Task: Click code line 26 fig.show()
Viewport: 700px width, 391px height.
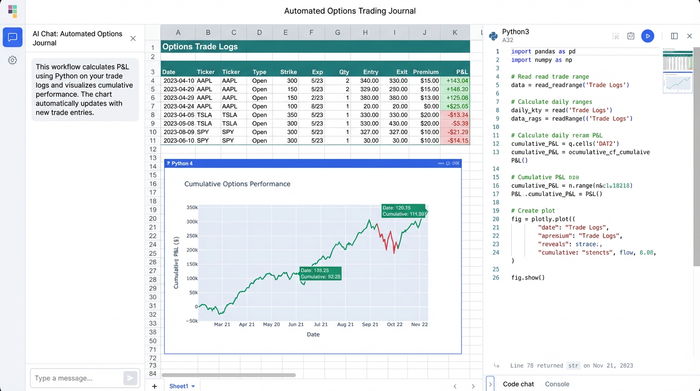Action: tap(528, 278)
